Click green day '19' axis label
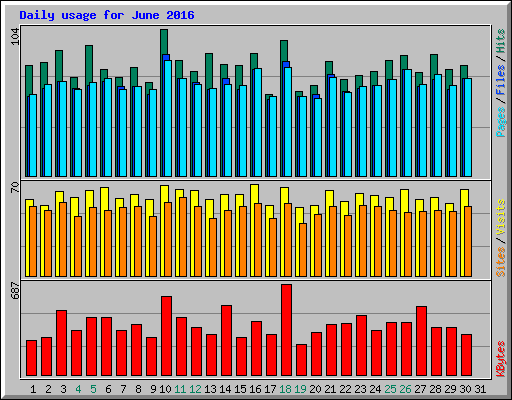The image size is (512, 400). coord(300,389)
